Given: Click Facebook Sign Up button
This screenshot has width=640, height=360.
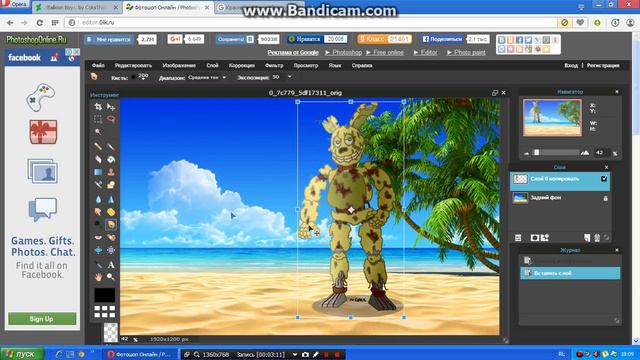Looking at the screenshot, I should pos(42,319).
